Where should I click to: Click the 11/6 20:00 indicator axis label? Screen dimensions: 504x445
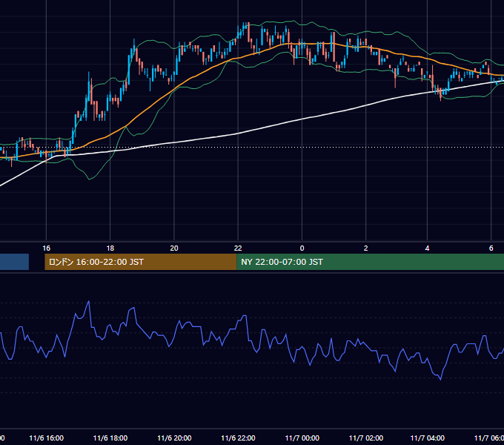click(x=174, y=438)
